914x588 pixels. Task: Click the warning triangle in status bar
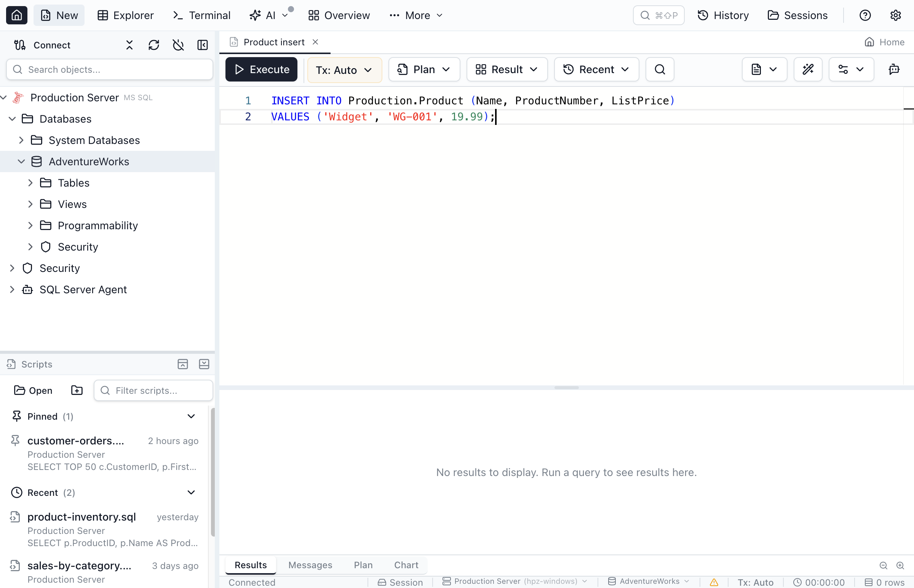[x=714, y=583]
